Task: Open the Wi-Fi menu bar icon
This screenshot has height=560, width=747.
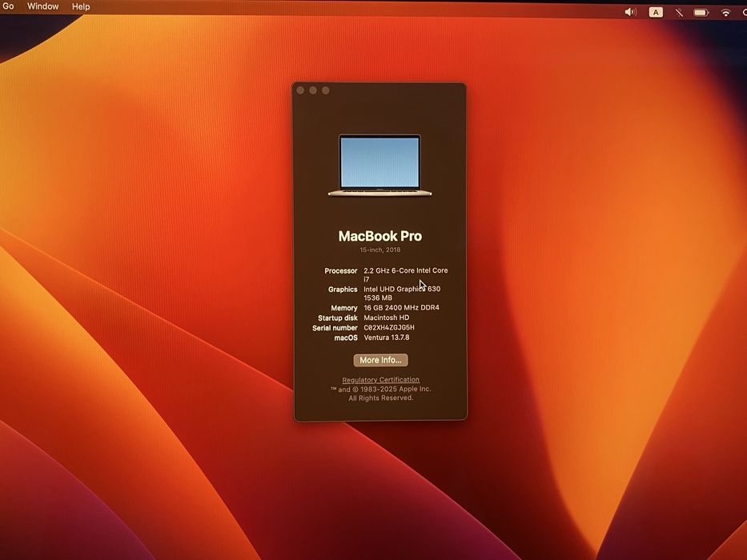Action: point(725,12)
